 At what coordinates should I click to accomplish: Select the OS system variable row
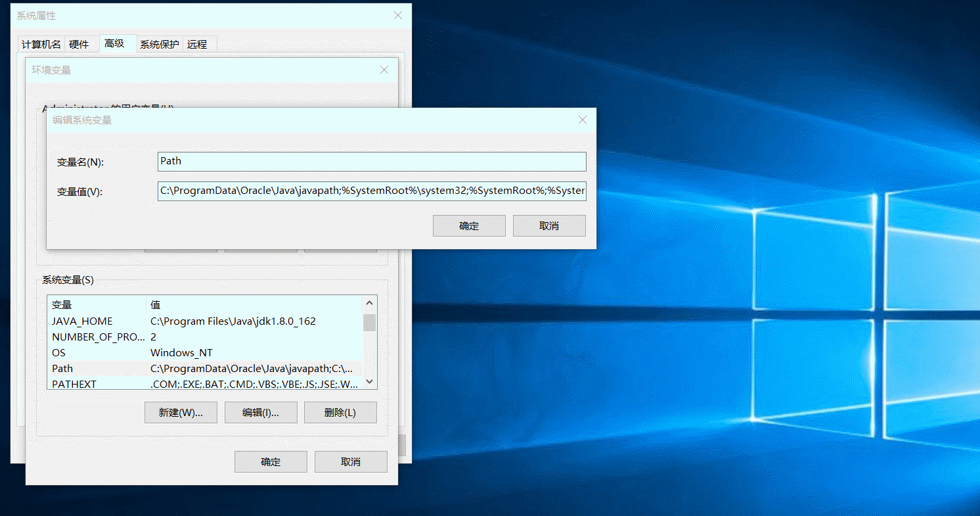[x=205, y=353]
